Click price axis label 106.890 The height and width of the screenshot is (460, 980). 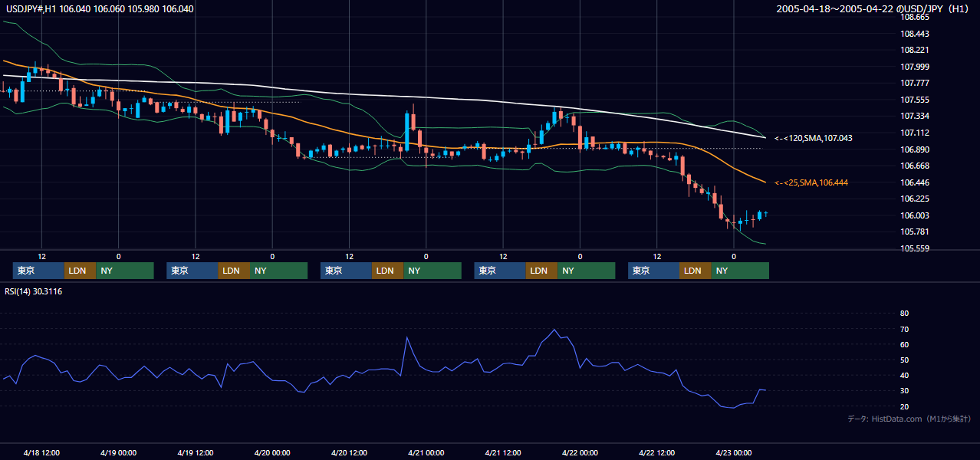[x=916, y=149]
